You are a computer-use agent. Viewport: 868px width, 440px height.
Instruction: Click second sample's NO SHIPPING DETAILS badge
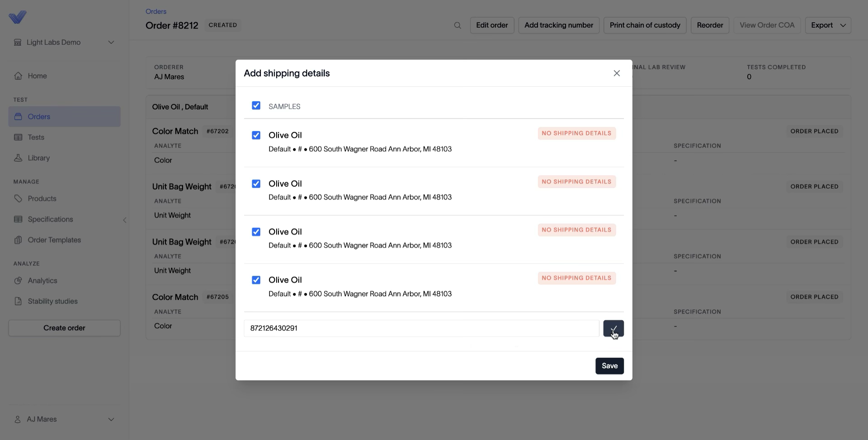pyautogui.click(x=576, y=182)
